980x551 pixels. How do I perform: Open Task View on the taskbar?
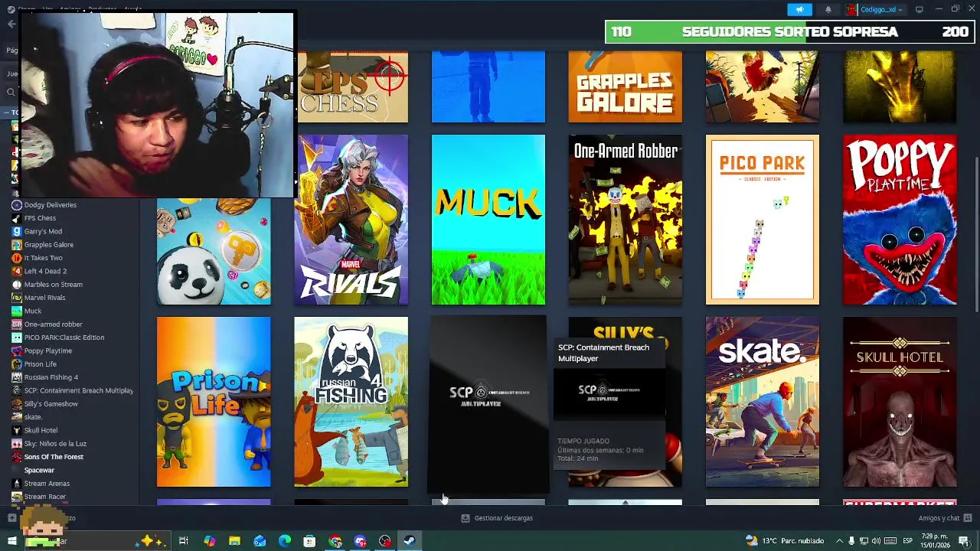184,541
